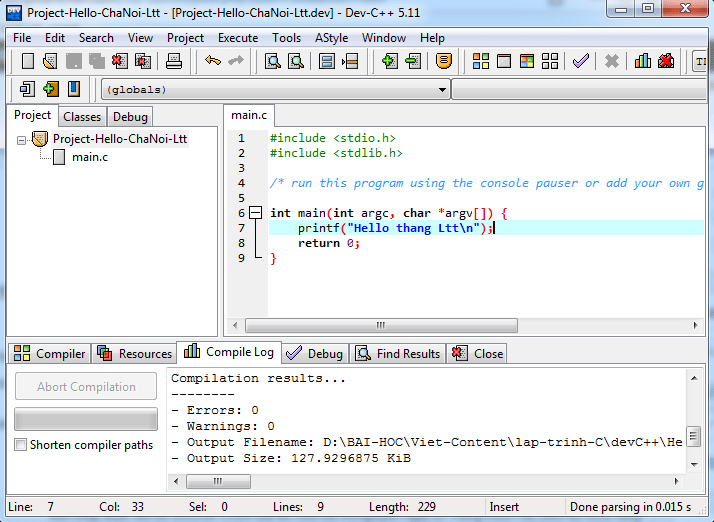Open Replace with the second magnifier icon
714x522 pixels.
point(296,61)
